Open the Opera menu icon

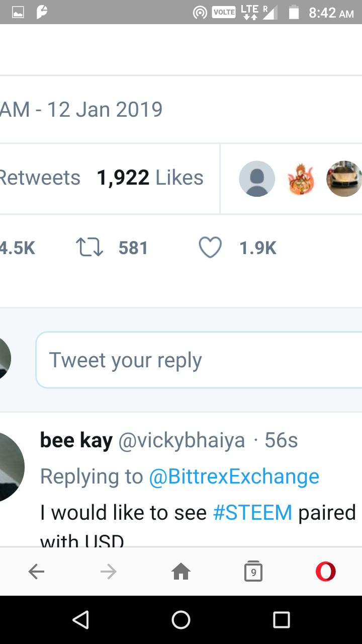coord(325,572)
